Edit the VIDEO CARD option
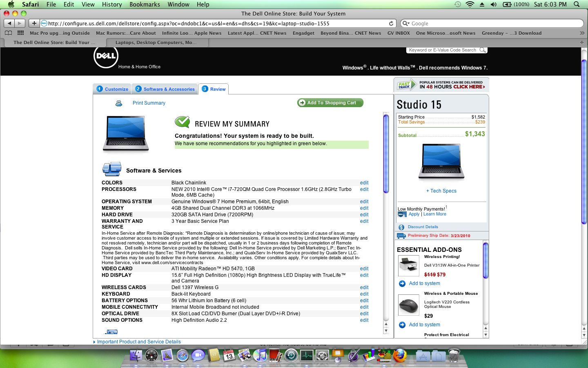588x368 pixels. (x=364, y=269)
